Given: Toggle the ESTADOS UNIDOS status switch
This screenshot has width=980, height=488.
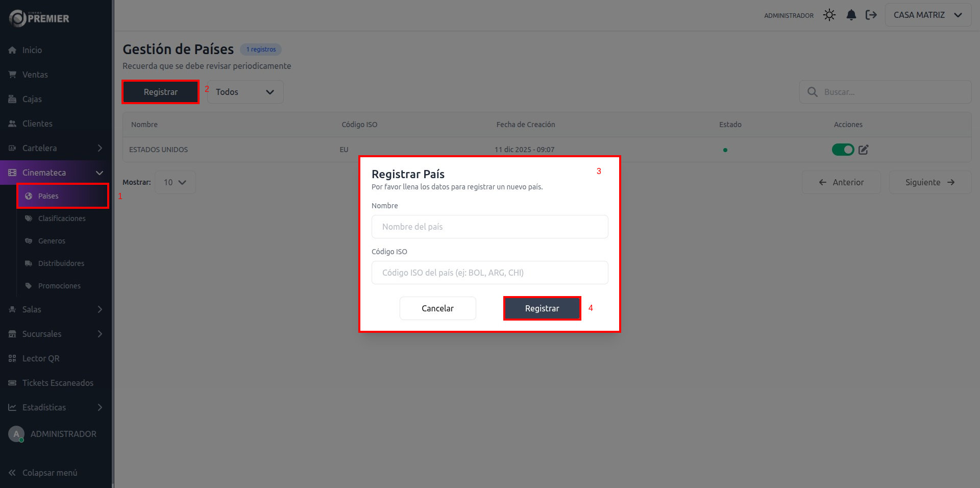Looking at the screenshot, I should coord(843,150).
